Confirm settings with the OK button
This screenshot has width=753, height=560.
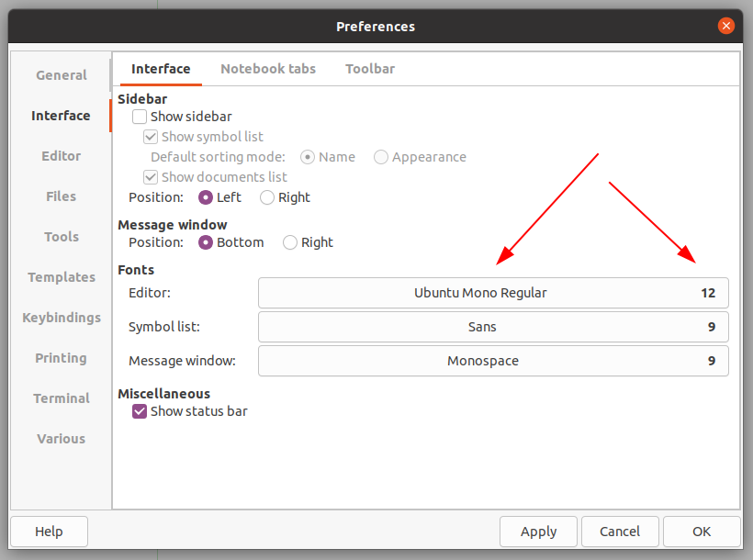click(702, 532)
